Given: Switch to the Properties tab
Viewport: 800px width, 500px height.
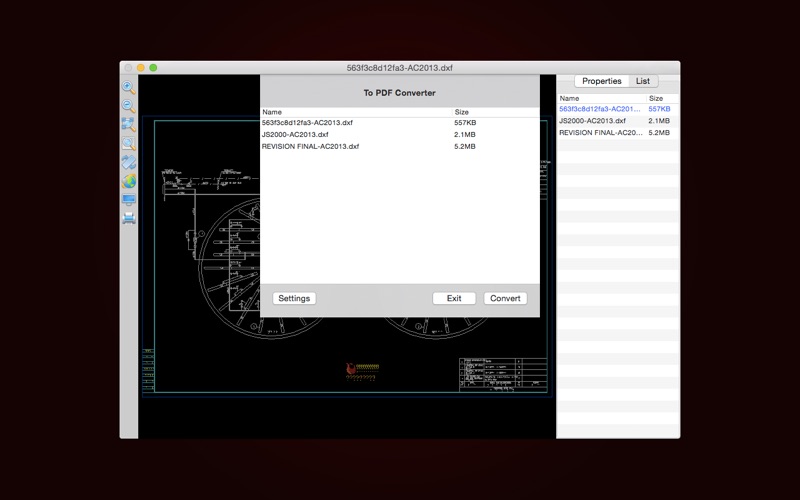Looking at the screenshot, I should coord(601,81).
